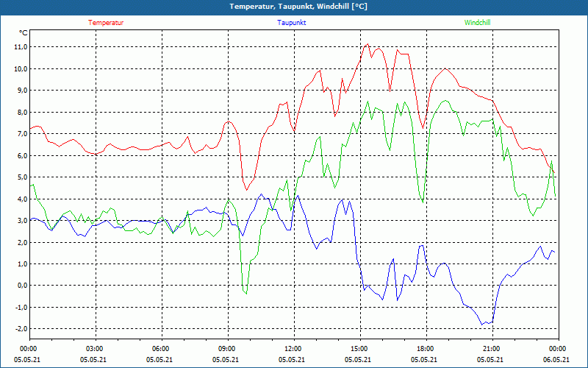Click the "11,0" y-axis value

[x=21, y=47]
